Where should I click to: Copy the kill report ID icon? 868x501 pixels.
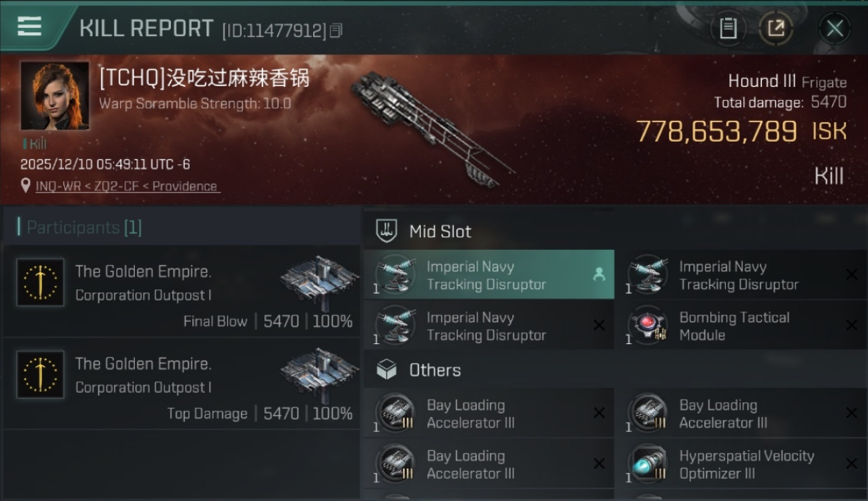coord(336,30)
